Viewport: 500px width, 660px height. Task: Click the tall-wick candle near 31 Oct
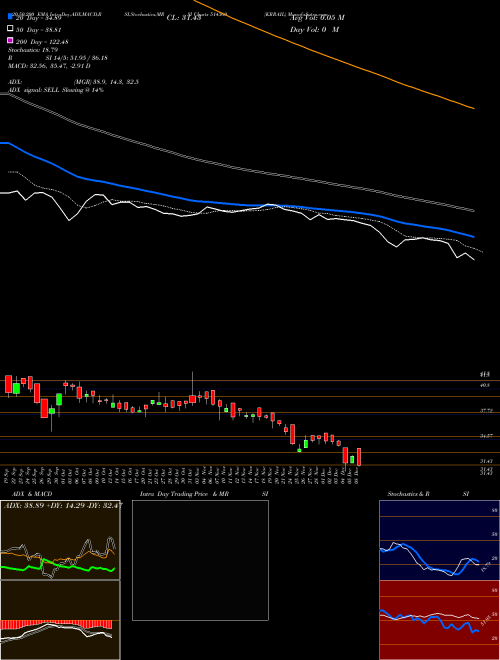click(192, 399)
